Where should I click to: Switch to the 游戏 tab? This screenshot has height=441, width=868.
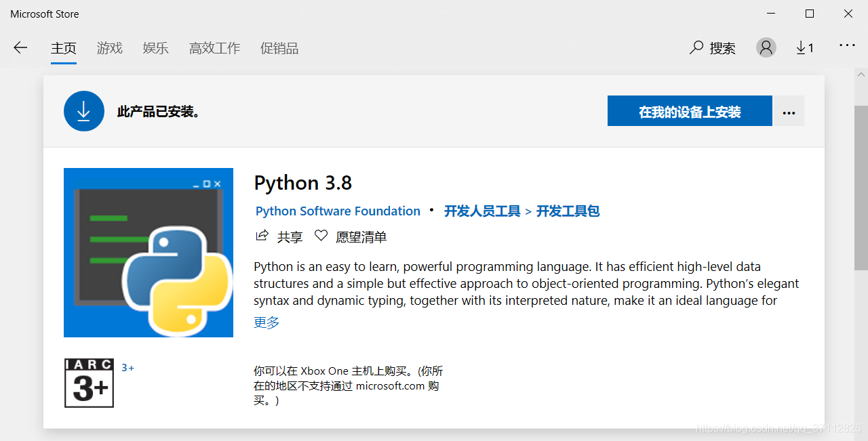[x=110, y=48]
